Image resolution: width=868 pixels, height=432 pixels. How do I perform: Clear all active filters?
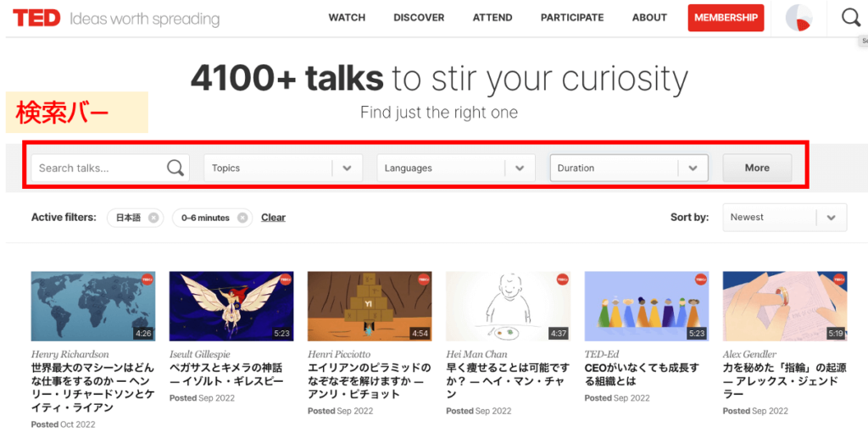(x=273, y=218)
